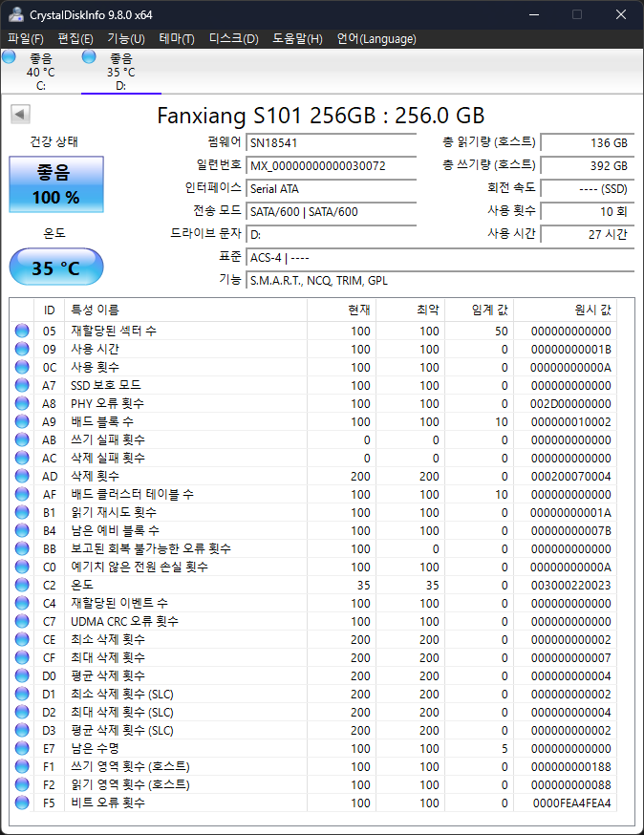Click the 사용 시간 value 27 시간
The height and width of the screenshot is (835, 644).
[588, 234]
